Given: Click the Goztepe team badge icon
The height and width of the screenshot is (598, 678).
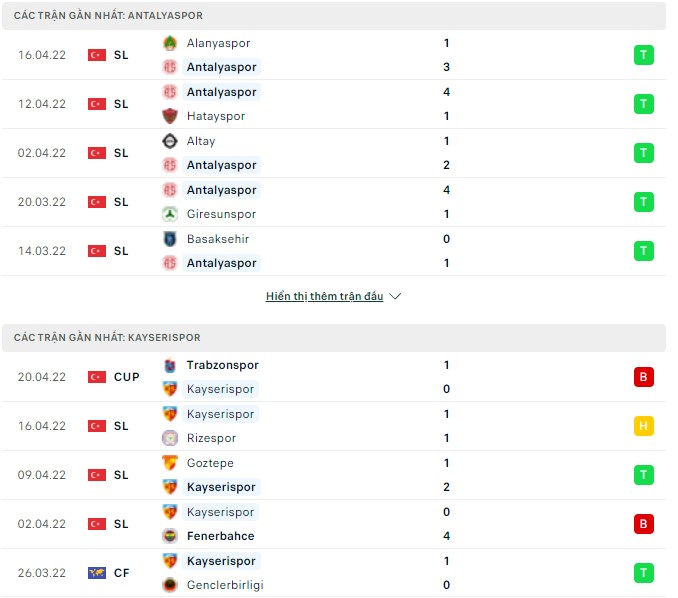Looking at the screenshot, I should point(170,463).
